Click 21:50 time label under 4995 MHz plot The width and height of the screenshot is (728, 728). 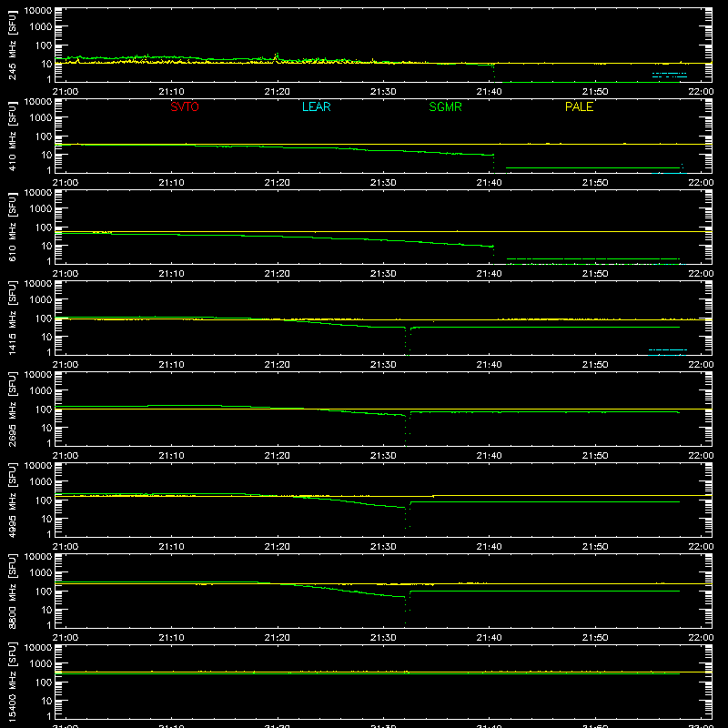[x=595, y=547]
